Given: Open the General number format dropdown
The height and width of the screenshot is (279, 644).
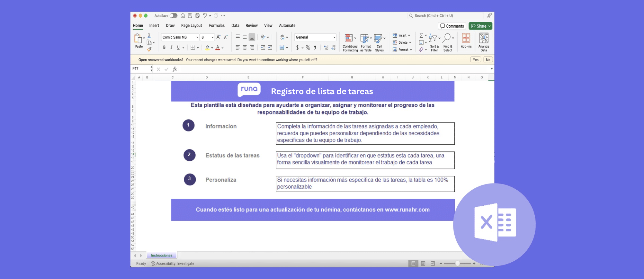Looking at the screenshot, I should pos(315,37).
